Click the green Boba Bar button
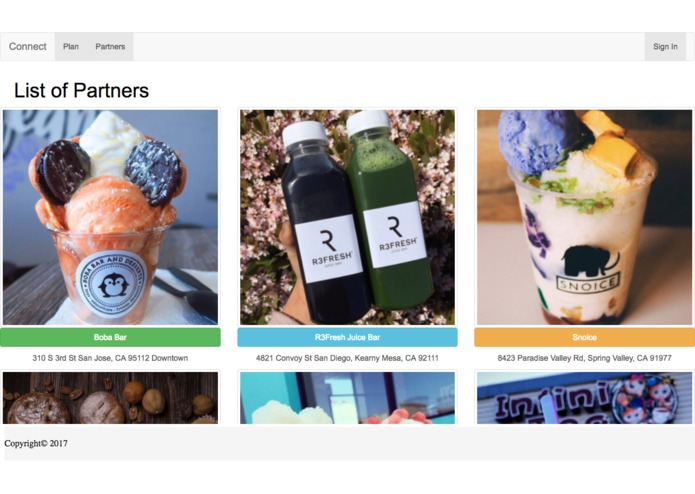695x494 pixels. click(110, 337)
